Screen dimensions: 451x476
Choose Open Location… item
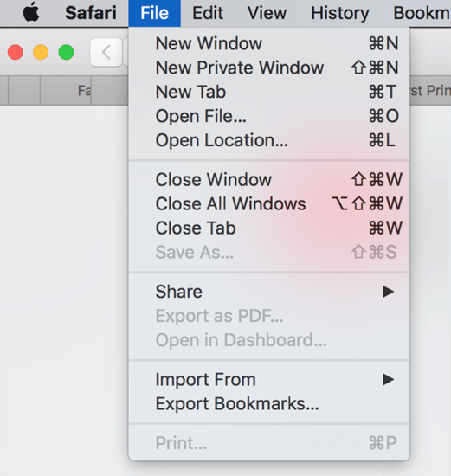[x=269, y=140]
